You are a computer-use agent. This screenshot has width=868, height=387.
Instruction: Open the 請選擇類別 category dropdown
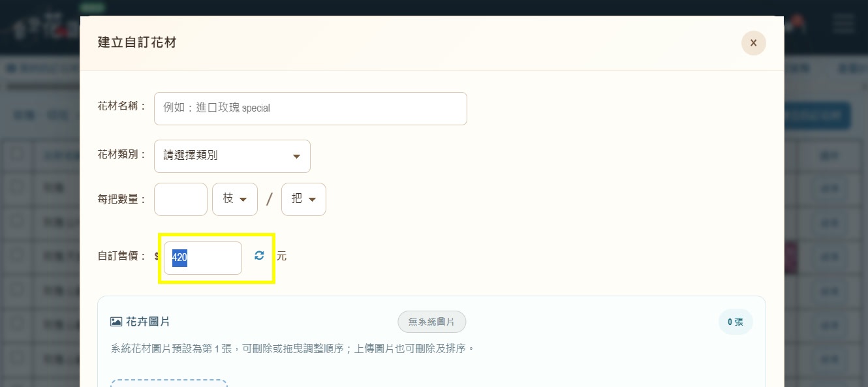tap(232, 156)
